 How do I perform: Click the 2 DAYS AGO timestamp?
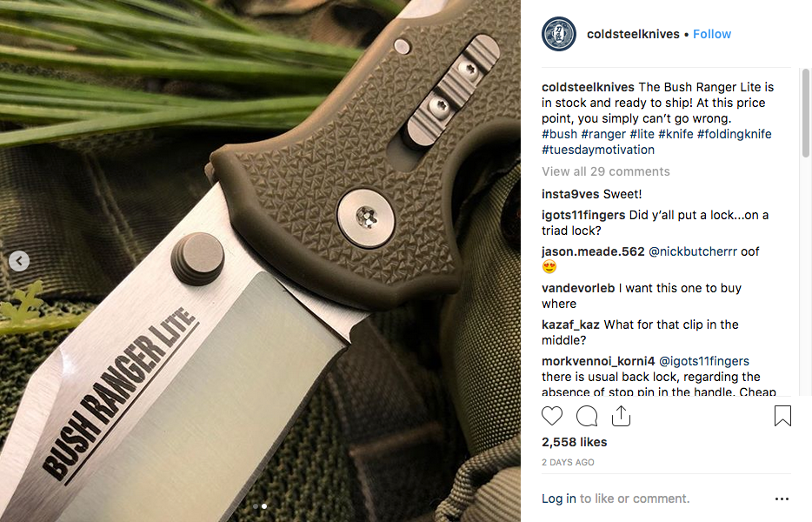point(568,462)
